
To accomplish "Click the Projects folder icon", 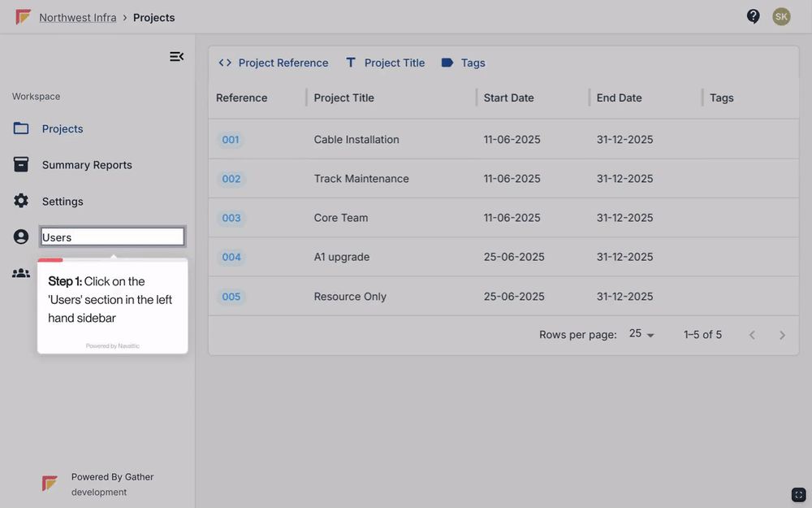I will click(x=21, y=128).
